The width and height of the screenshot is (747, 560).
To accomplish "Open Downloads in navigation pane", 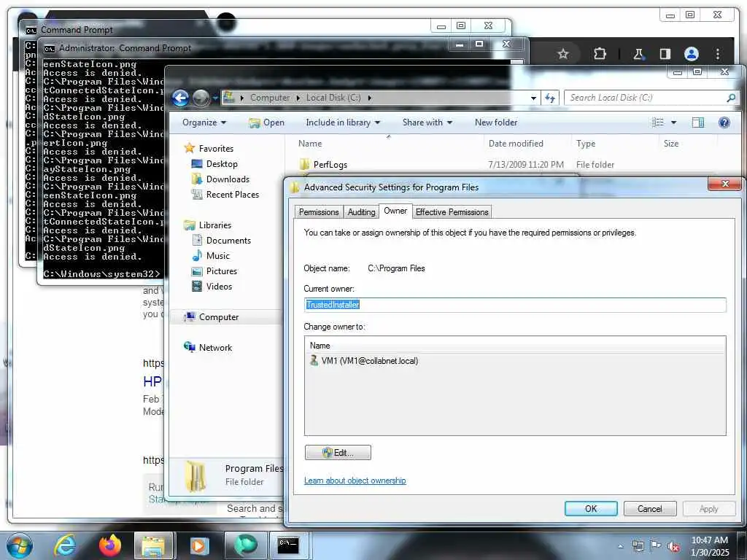I will coord(220,179).
